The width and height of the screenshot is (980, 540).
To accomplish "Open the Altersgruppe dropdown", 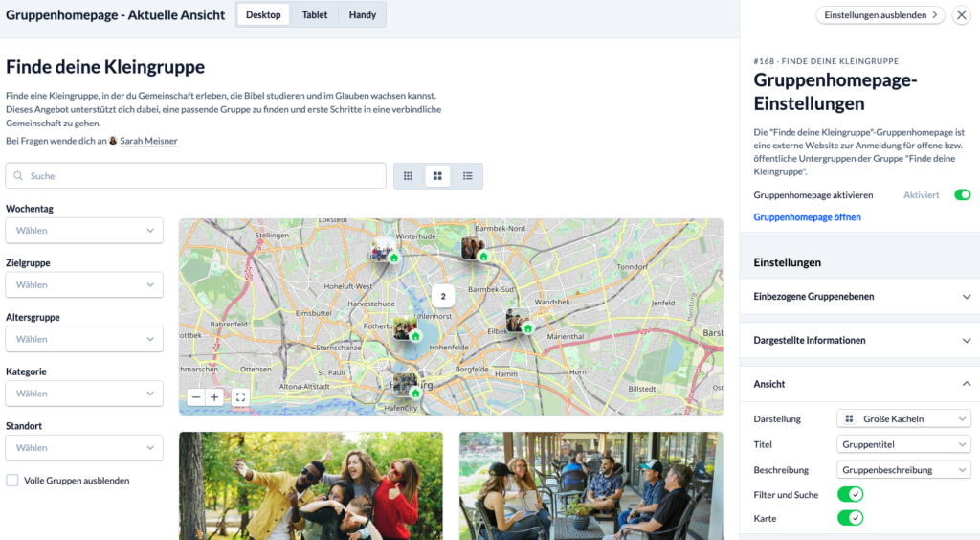I will [x=84, y=339].
